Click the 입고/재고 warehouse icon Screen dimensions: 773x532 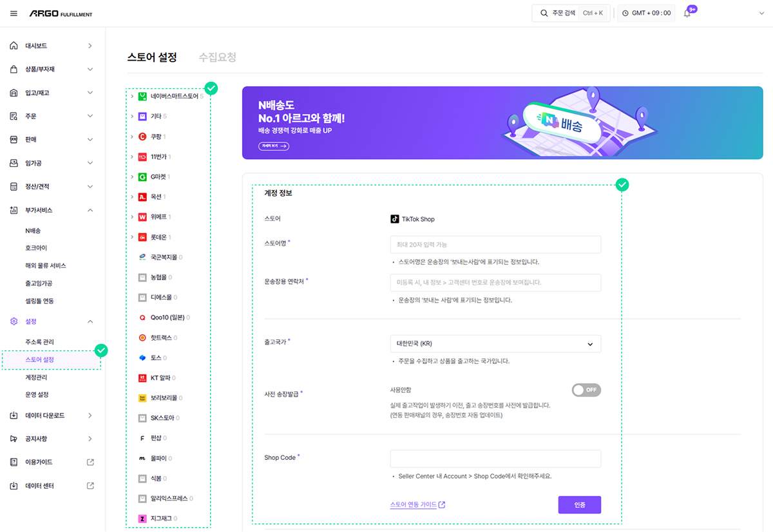14,93
